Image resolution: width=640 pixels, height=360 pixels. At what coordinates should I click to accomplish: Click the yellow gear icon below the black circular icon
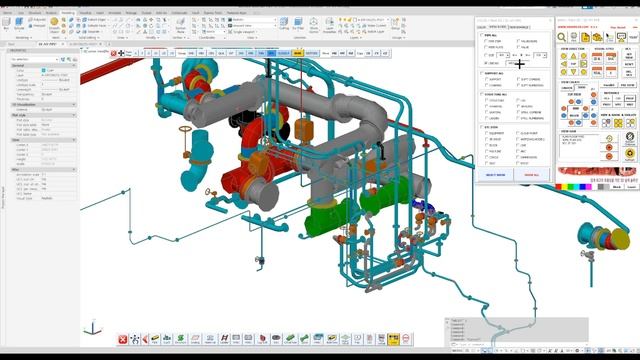click(630, 153)
